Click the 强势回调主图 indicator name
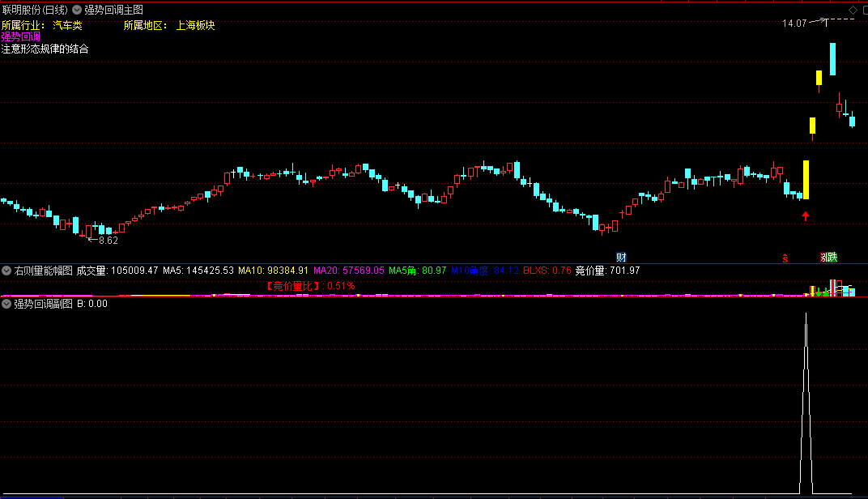The height and width of the screenshot is (499, 868). point(113,10)
